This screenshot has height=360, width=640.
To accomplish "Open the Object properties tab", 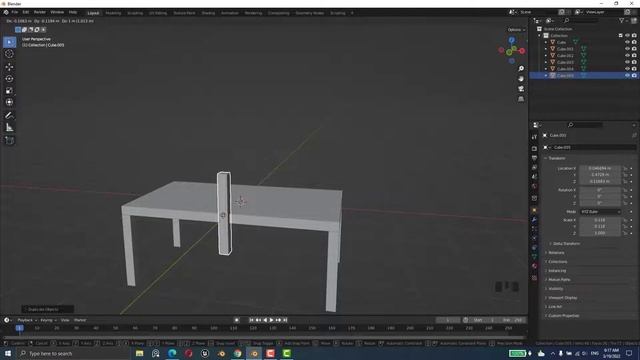I will click(x=534, y=210).
